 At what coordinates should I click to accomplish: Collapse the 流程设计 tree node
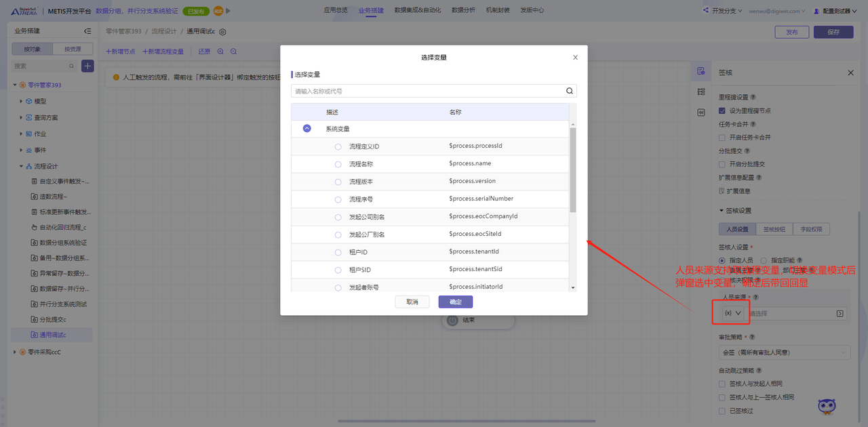21,166
